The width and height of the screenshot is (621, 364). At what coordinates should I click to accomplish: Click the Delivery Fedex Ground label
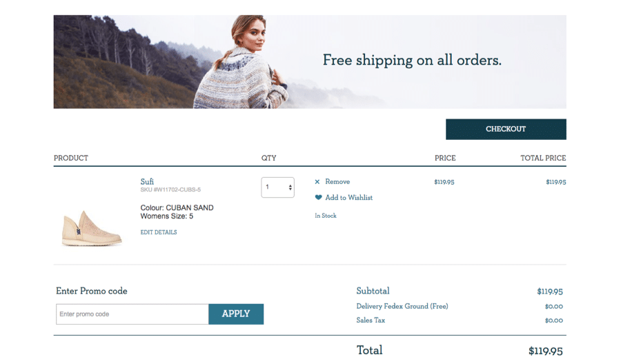point(402,306)
